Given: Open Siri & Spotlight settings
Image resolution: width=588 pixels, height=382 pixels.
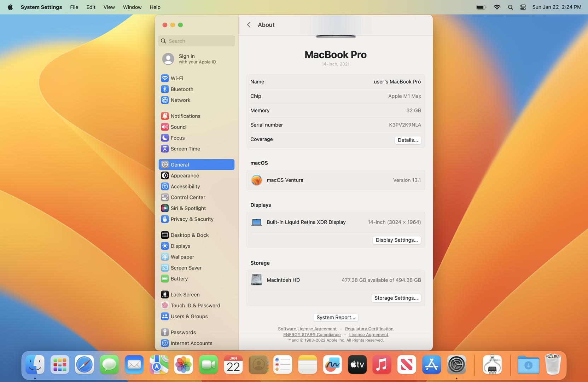Looking at the screenshot, I should (x=188, y=208).
